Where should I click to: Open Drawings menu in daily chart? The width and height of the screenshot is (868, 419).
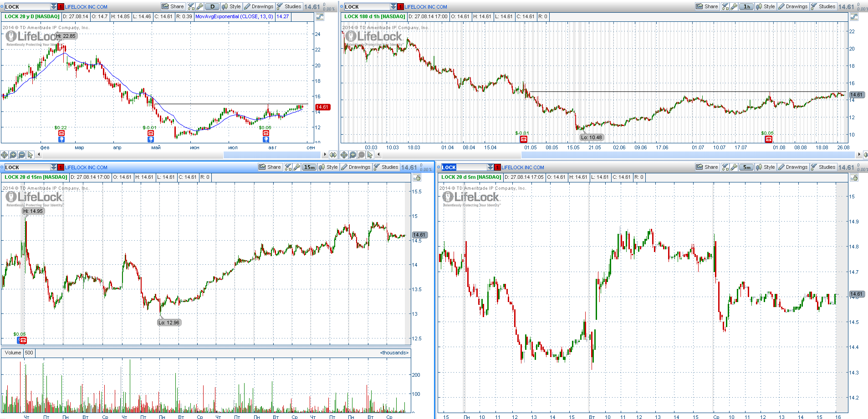[259, 6]
